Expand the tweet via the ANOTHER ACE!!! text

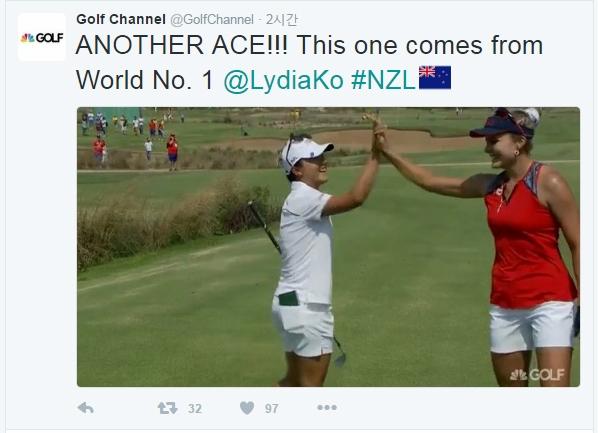pos(182,45)
